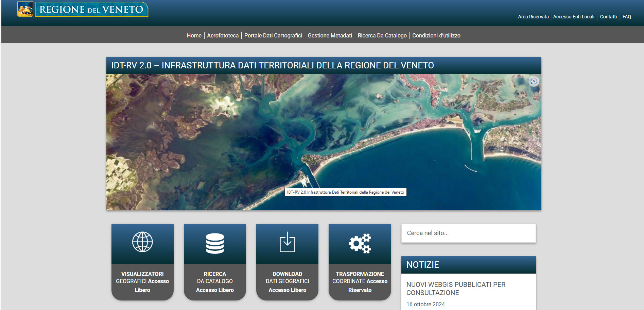Open the FAQ link
Viewport: 644px width, 310px height.
click(x=627, y=17)
